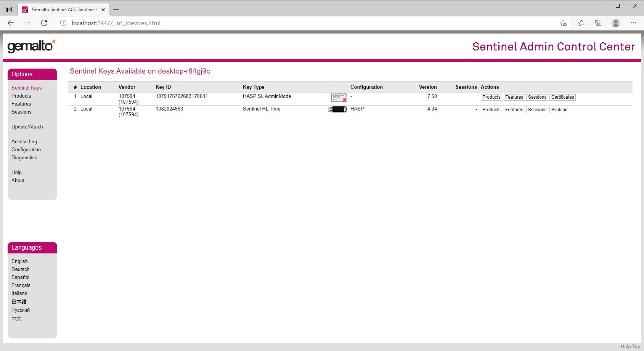Click the HASP SL AdminMode key type text
Image resolution: width=644 pixels, height=351 pixels.
pos(267,96)
